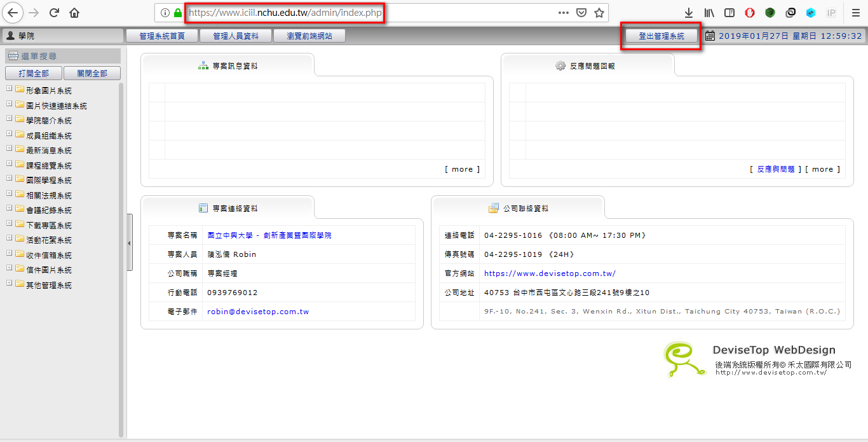The height and width of the screenshot is (442, 868).
Task: Click more link in 專案訊息資料 panel
Action: click(x=463, y=169)
